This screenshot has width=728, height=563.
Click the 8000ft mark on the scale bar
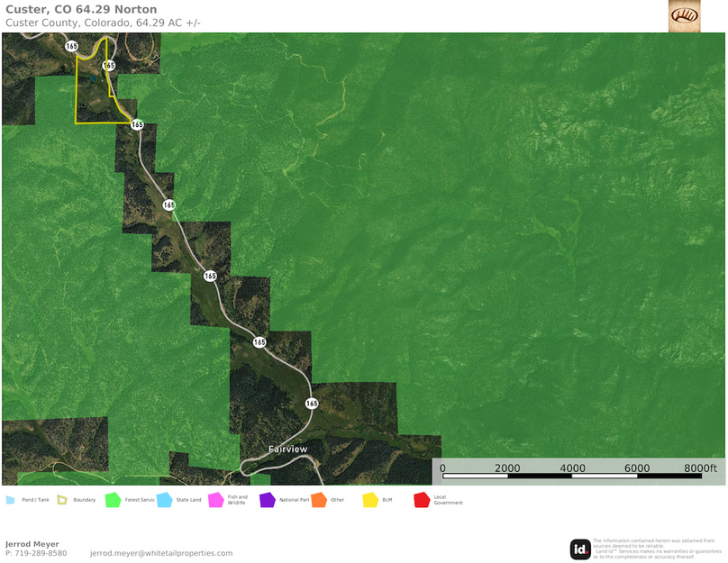pos(700,468)
